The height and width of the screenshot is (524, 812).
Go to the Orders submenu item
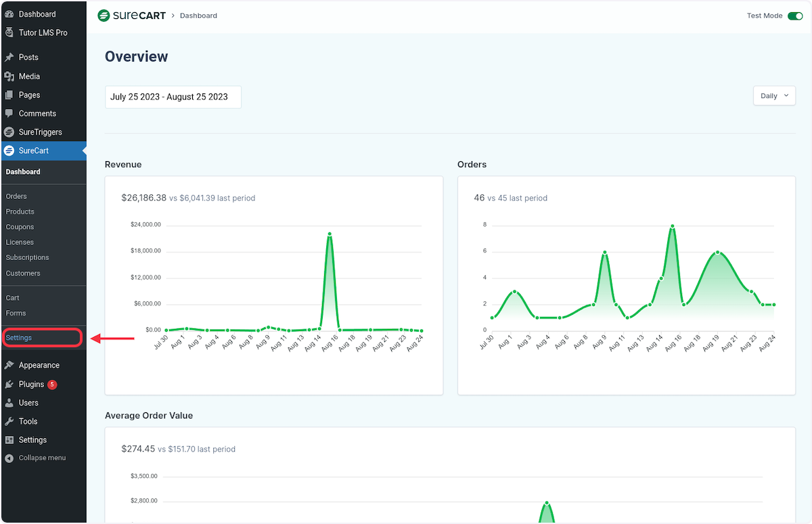(x=16, y=196)
